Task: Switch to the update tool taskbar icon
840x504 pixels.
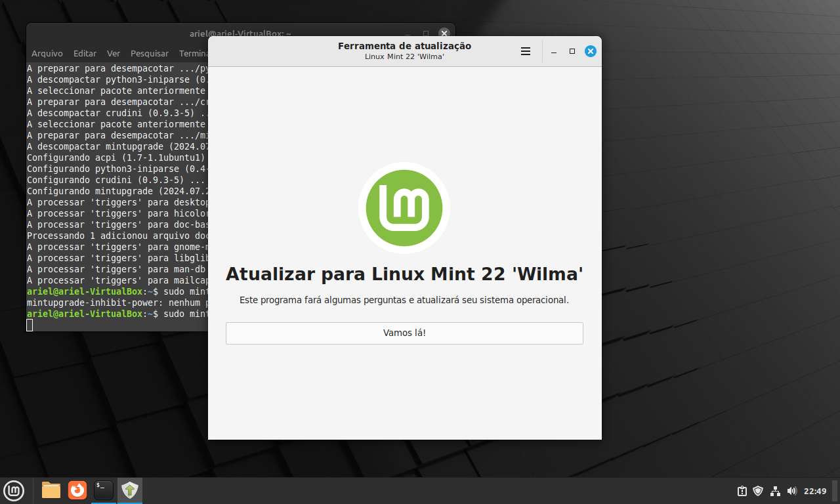Action: tap(129, 490)
